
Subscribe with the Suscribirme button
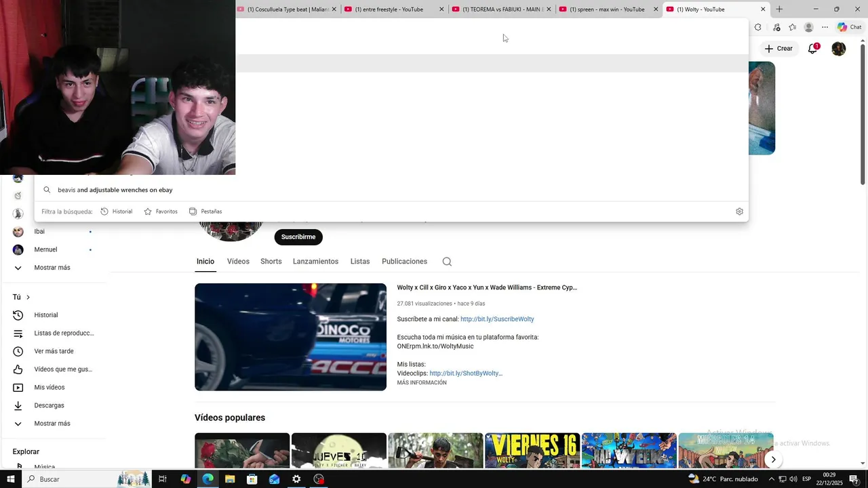298,237
